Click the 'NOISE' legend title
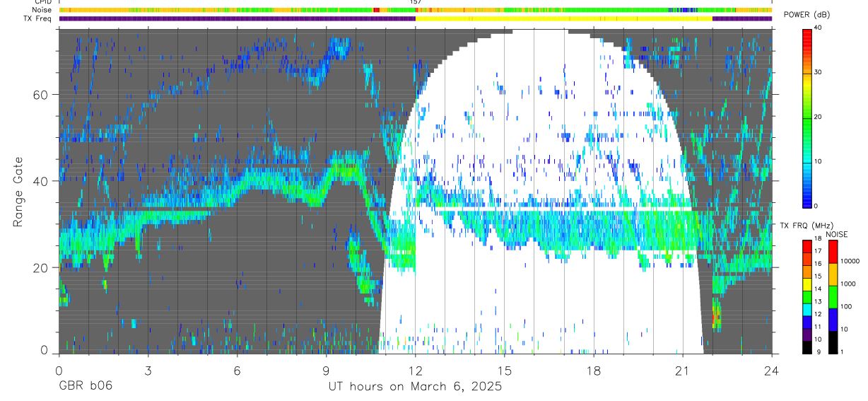 tap(837, 234)
